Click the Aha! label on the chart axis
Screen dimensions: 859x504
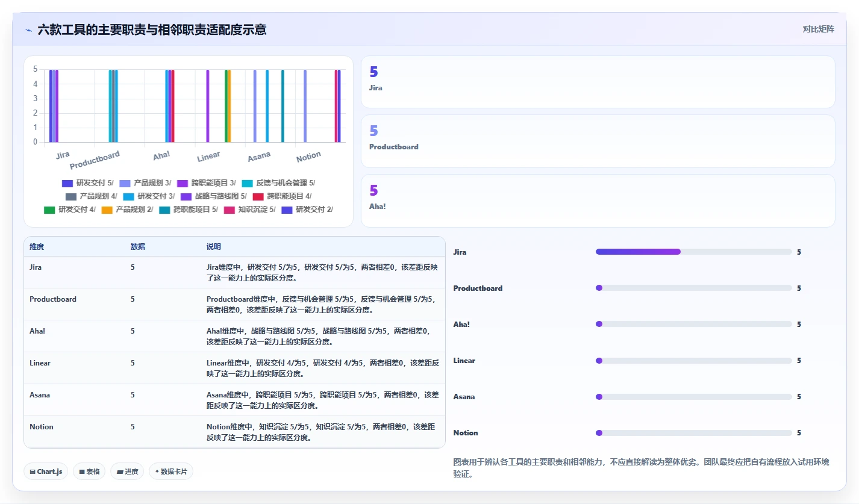coord(161,156)
